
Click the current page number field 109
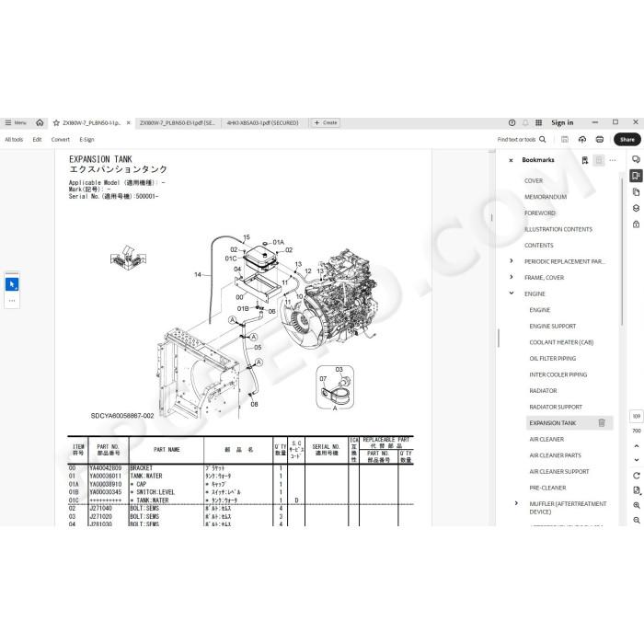coord(637,417)
